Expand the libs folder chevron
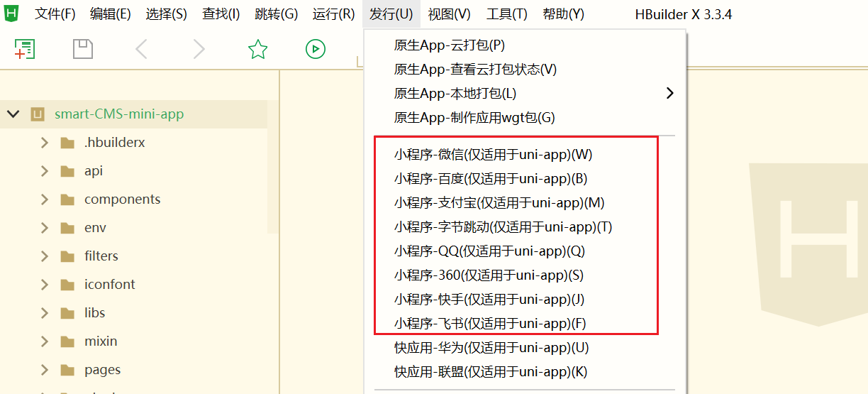This screenshot has height=394, width=868. coord(45,313)
